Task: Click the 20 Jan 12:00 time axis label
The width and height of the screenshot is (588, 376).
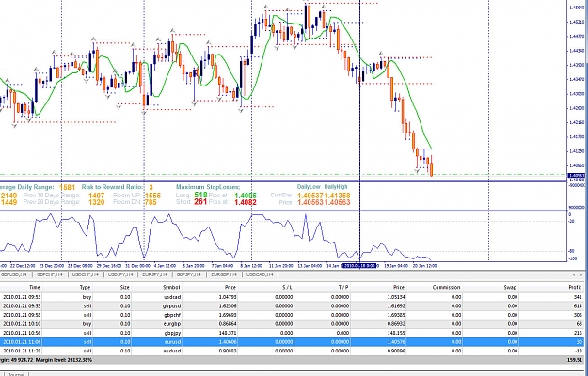Action: click(424, 265)
